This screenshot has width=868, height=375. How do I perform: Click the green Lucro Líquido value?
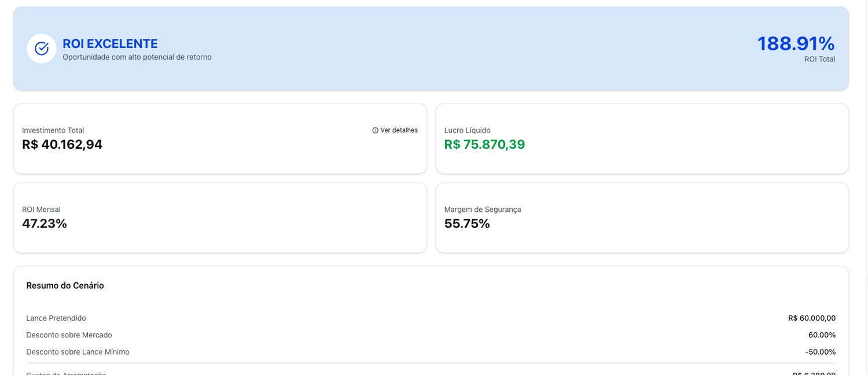[x=484, y=145]
